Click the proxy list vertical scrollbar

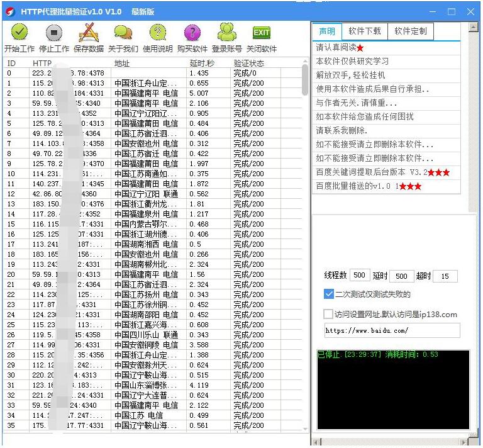click(x=305, y=252)
